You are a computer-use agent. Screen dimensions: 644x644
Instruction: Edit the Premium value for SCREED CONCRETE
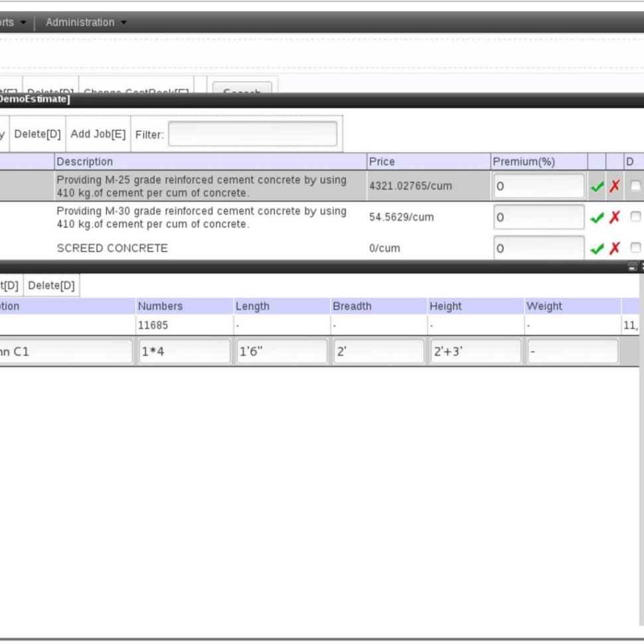coord(538,248)
